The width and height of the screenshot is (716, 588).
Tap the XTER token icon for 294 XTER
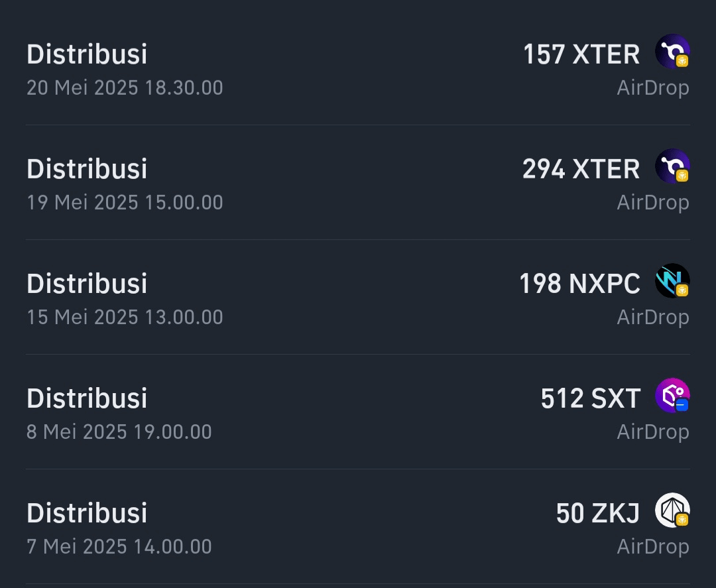672,166
